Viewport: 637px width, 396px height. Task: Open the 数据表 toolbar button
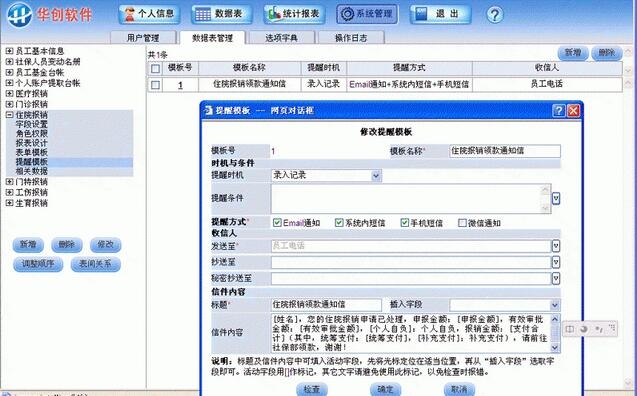tap(222, 14)
